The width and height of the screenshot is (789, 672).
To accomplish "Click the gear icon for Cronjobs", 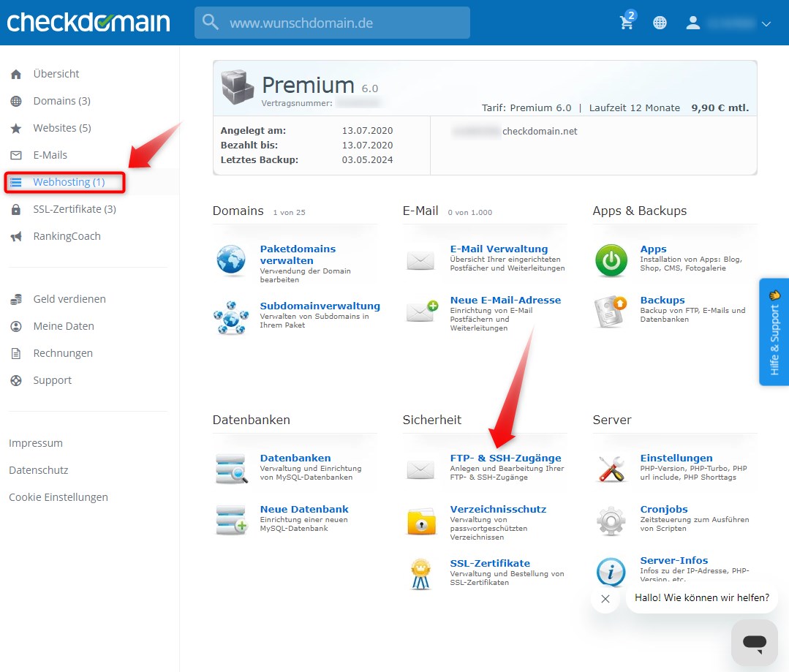I will click(611, 521).
